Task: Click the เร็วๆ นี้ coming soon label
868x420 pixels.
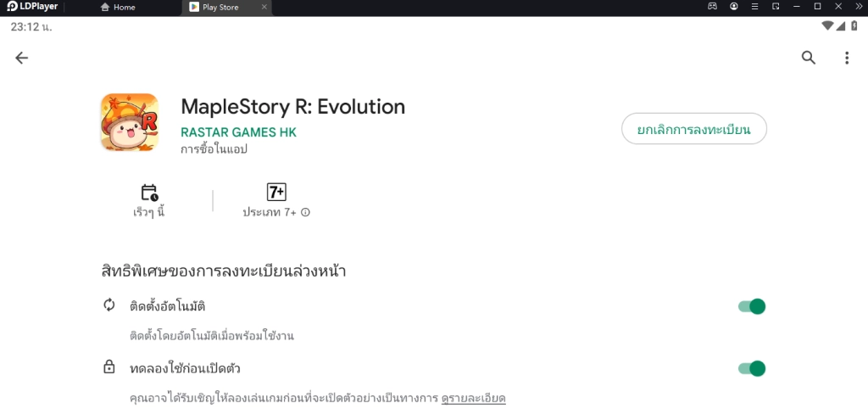Action: [x=149, y=212]
